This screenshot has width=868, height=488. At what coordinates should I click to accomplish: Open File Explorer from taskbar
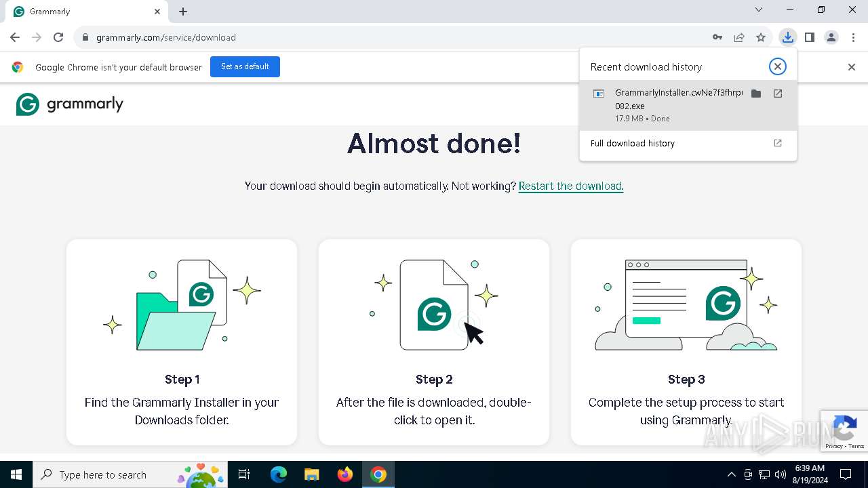[x=311, y=474]
